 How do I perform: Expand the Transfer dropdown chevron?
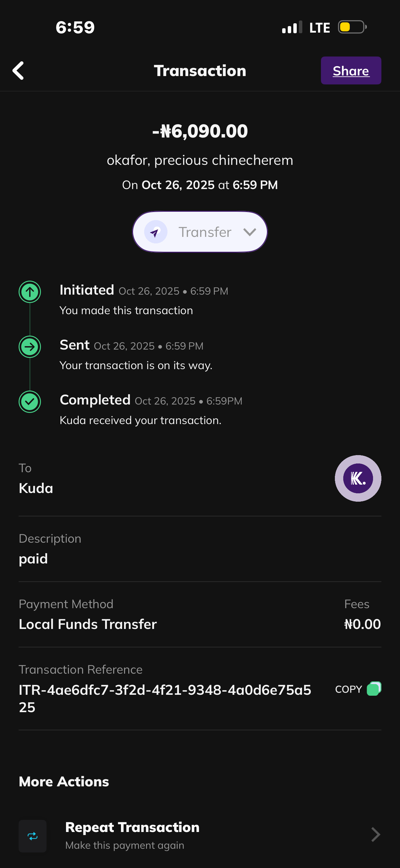point(250,232)
